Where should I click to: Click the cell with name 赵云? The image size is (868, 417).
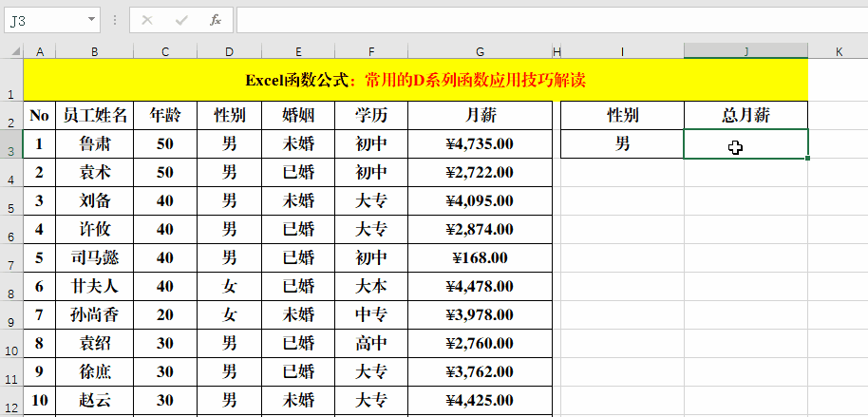pos(95,401)
